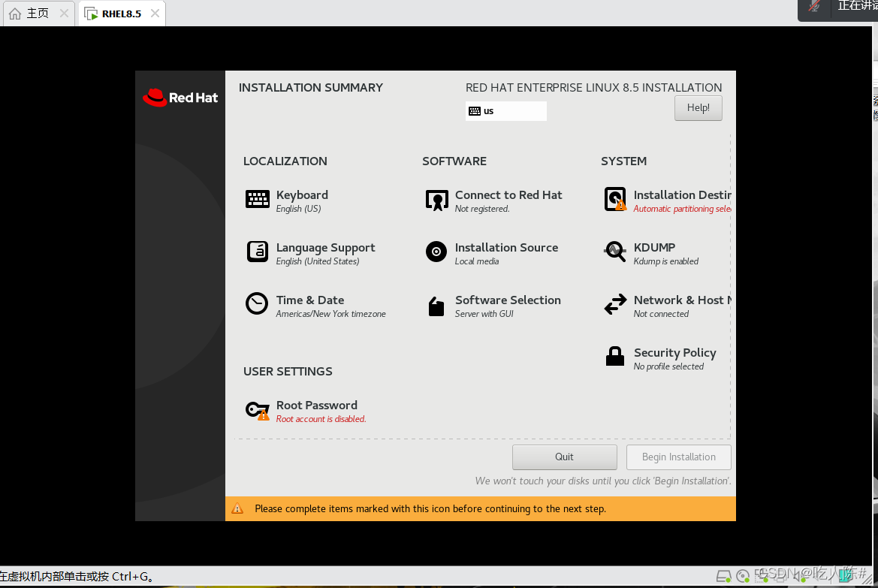Click 'English (United States)' text

tap(318, 261)
